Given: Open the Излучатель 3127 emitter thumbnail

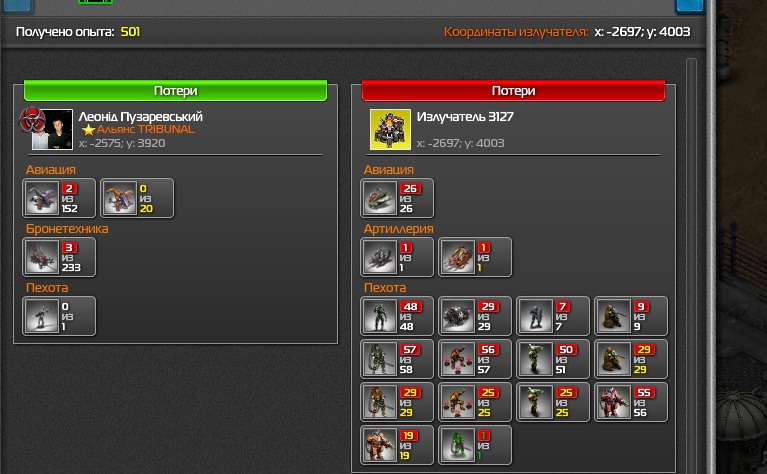Looking at the screenshot, I should (x=390, y=130).
